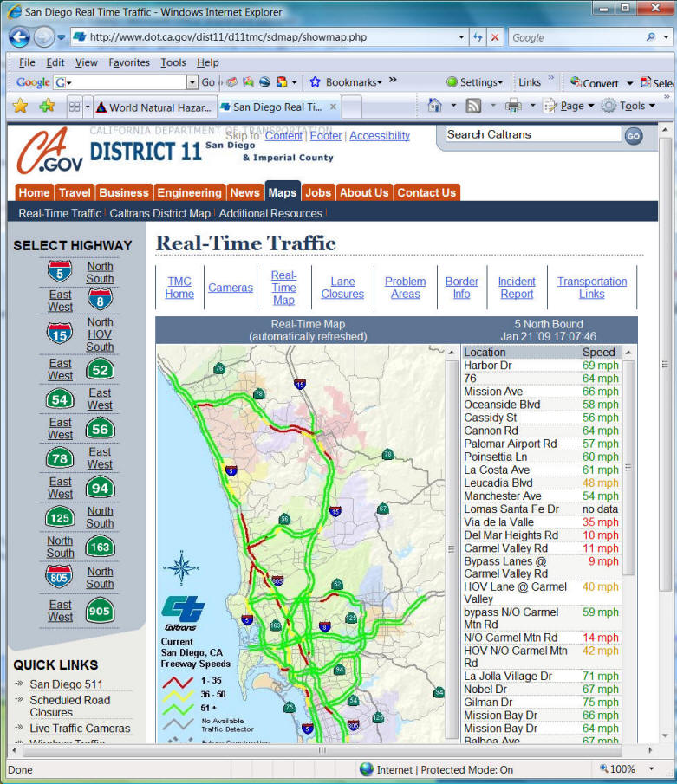The image size is (677, 784).
Task: Click the GO button next to Search Caltrans
Action: click(x=633, y=135)
